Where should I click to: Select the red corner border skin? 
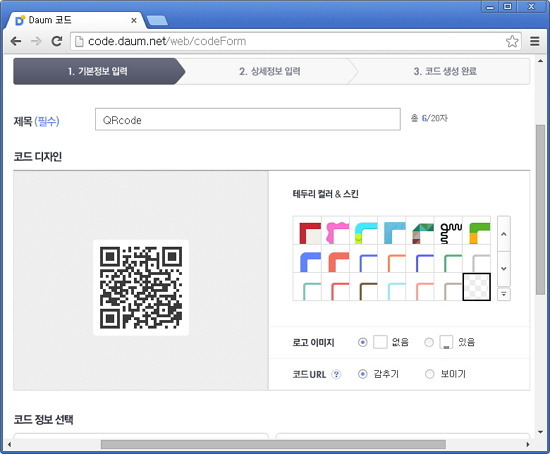(308, 231)
